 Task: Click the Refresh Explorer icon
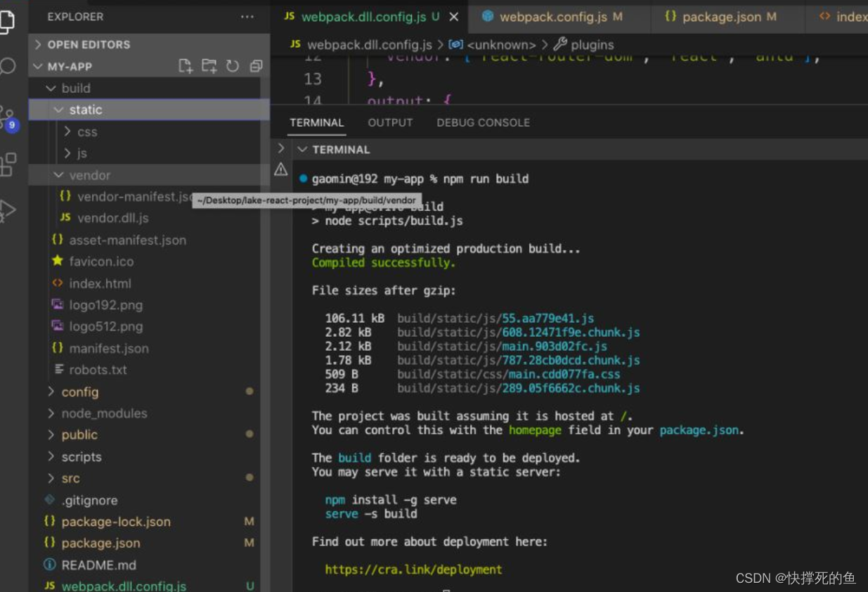coord(233,66)
